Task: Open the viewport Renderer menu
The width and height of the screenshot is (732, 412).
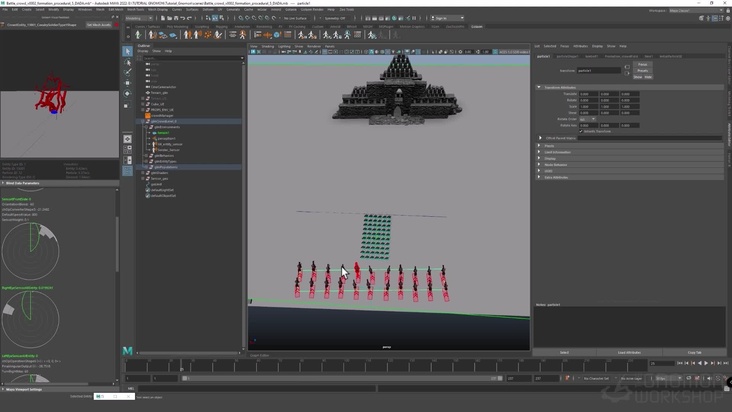Action: [314, 46]
